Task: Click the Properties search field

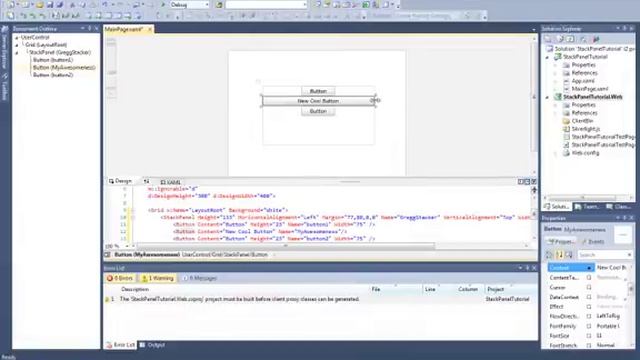Action: [x=605, y=255]
